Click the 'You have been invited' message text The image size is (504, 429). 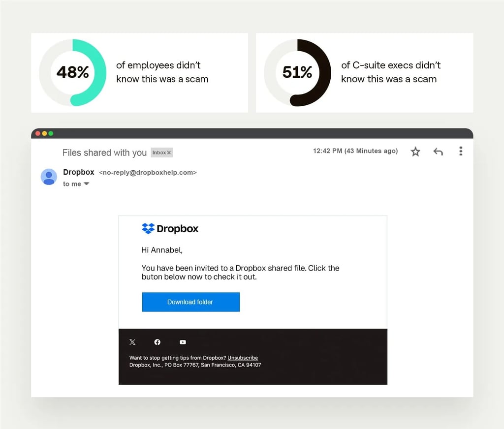click(240, 273)
